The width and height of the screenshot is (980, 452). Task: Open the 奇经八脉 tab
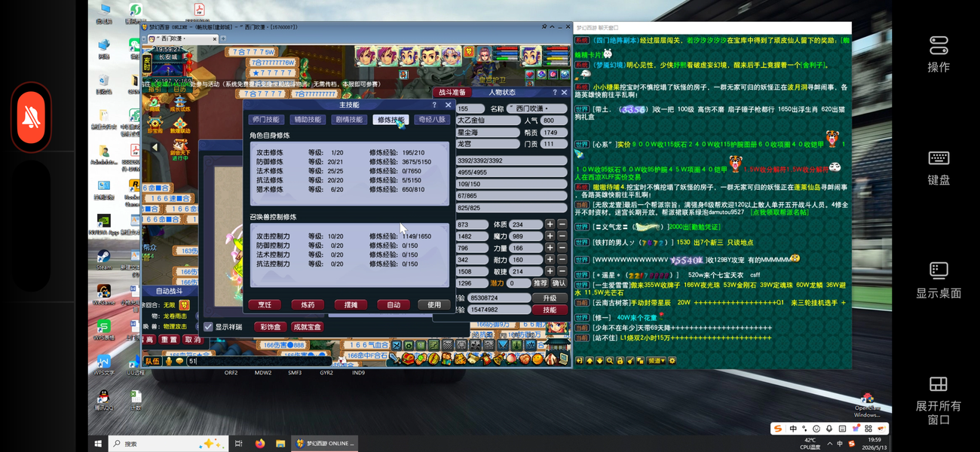click(x=431, y=119)
